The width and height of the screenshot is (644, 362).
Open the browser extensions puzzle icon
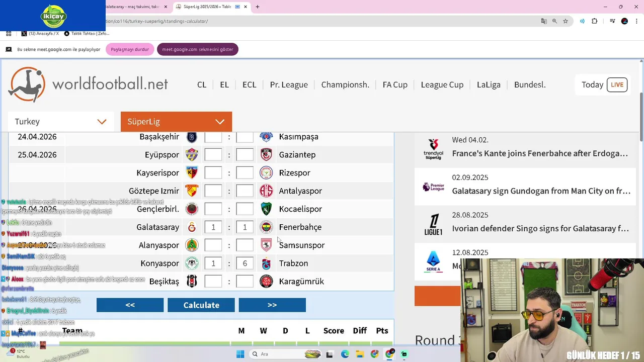(x=595, y=21)
